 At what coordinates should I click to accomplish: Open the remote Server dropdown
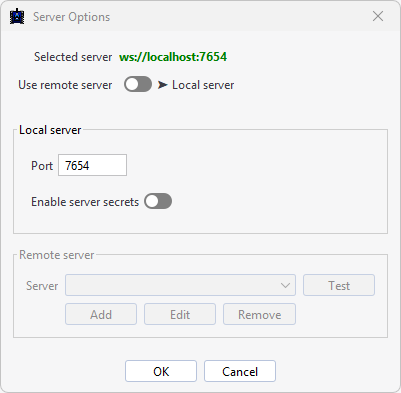(x=180, y=285)
